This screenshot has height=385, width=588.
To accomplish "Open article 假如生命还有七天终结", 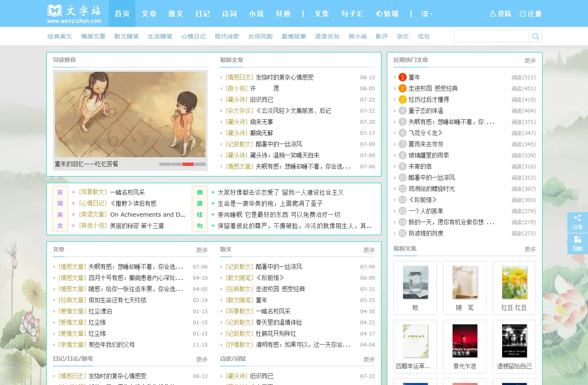I will [x=117, y=300].
